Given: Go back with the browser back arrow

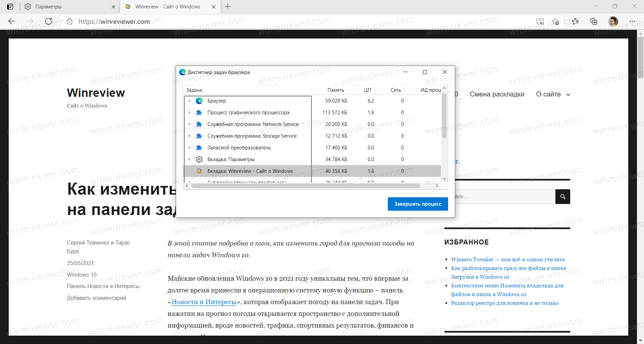Looking at the screenshot, I should pyautogui.click(x=12, y=21).
